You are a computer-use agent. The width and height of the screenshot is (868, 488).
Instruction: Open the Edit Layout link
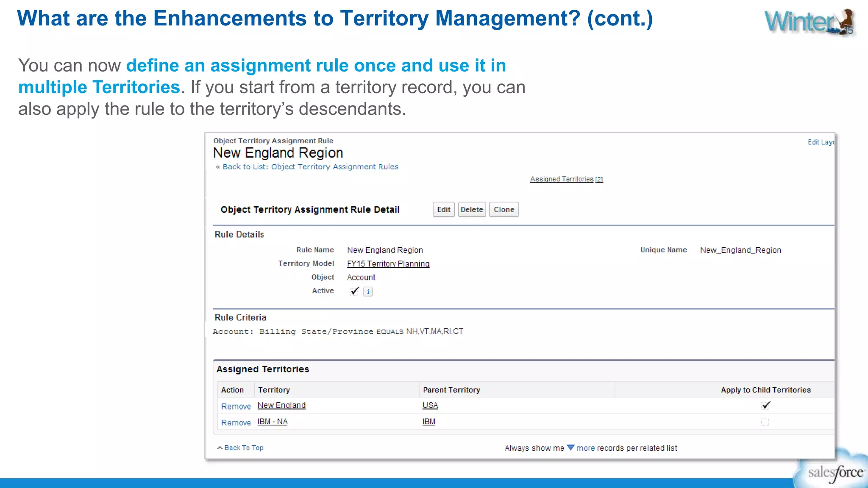click(x=821, y=142)
